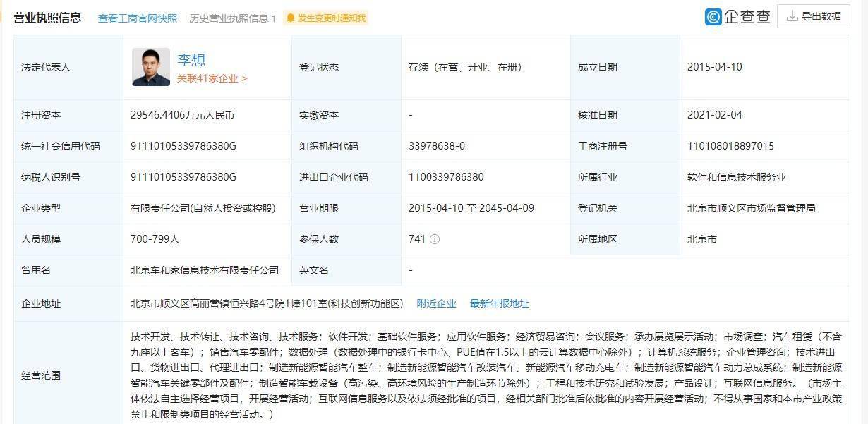Click Li Xiang's profile photo

(x=150, y=66)
